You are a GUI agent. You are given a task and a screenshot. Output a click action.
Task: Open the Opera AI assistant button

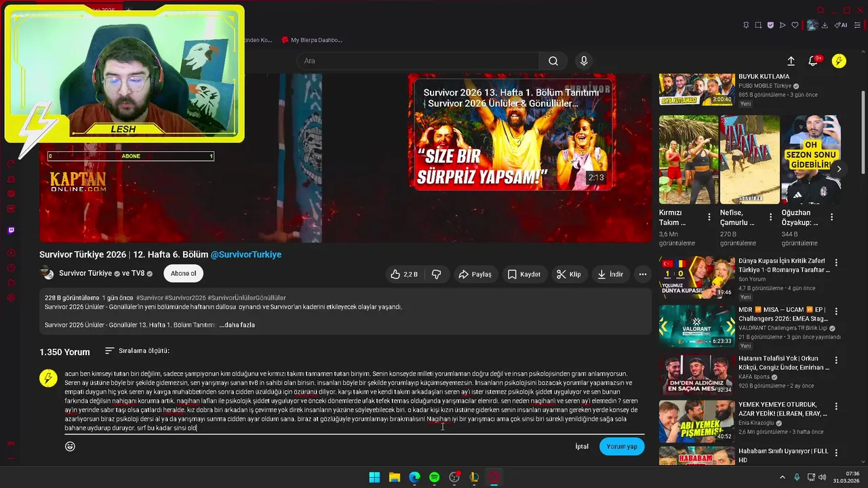click(x=841, y=25)
